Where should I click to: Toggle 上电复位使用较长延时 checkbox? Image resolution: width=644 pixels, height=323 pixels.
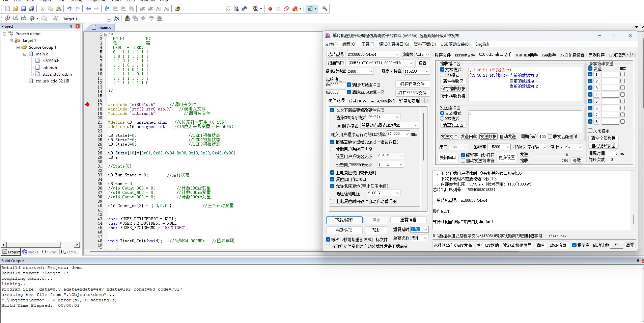pyautogui.click(x=332, y=173)
